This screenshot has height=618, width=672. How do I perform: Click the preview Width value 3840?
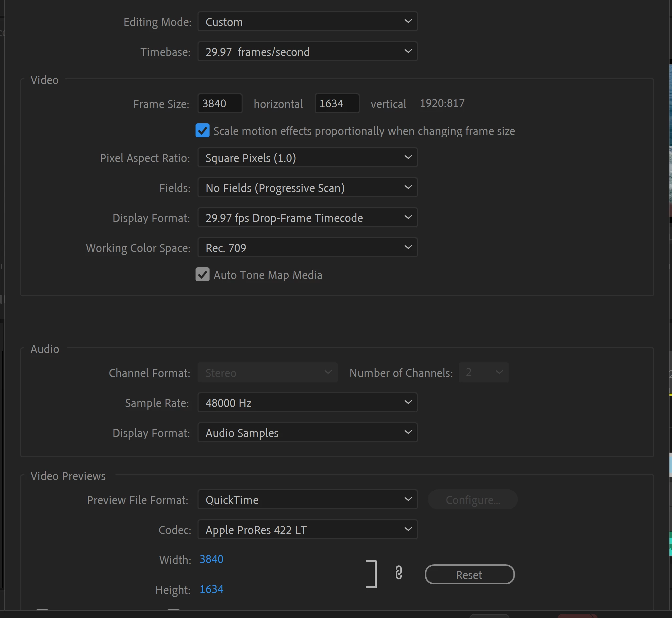pos(212,559)
